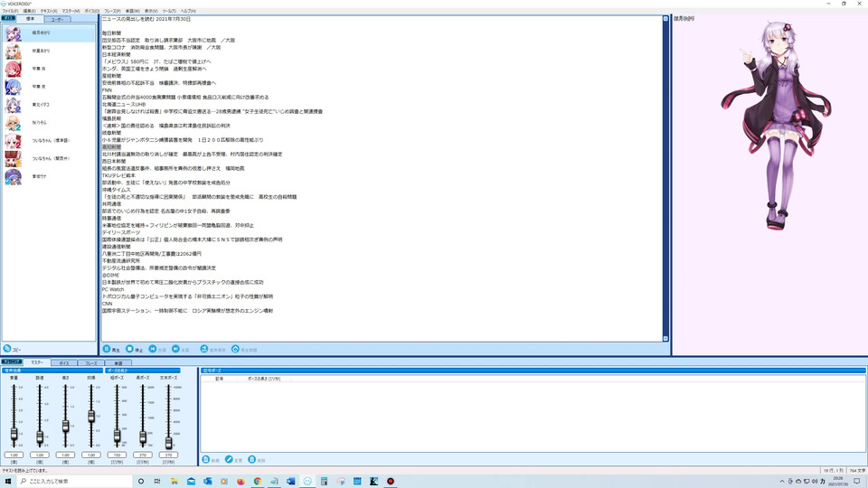
Task: Select the blue-haired 琴葉 葵 voice avatar
Action: [14, 87]
